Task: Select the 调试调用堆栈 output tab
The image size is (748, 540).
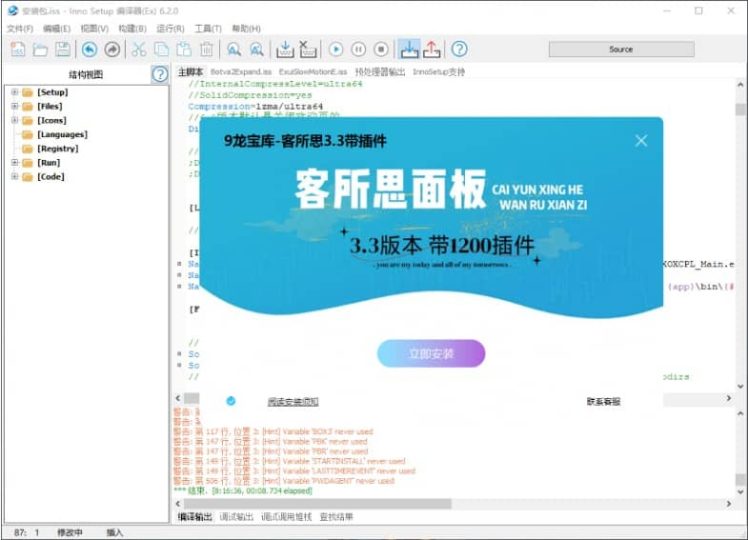Action: coord(286,517)
